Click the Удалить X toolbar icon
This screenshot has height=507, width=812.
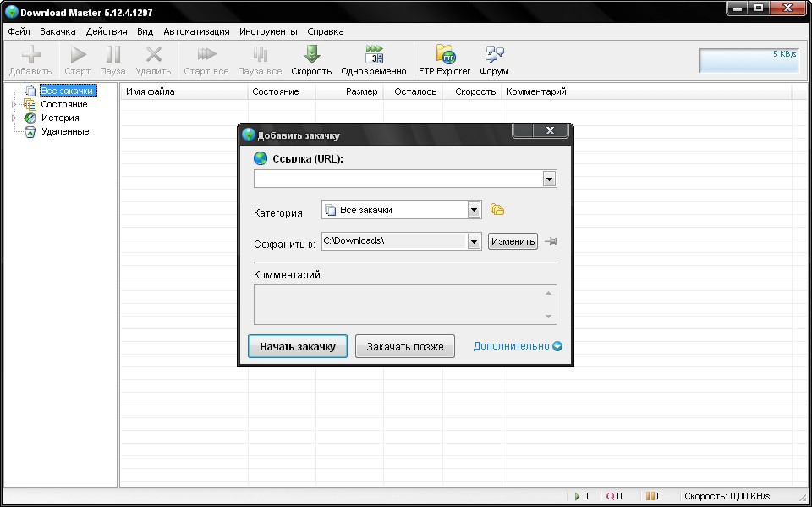click(154, 54)
